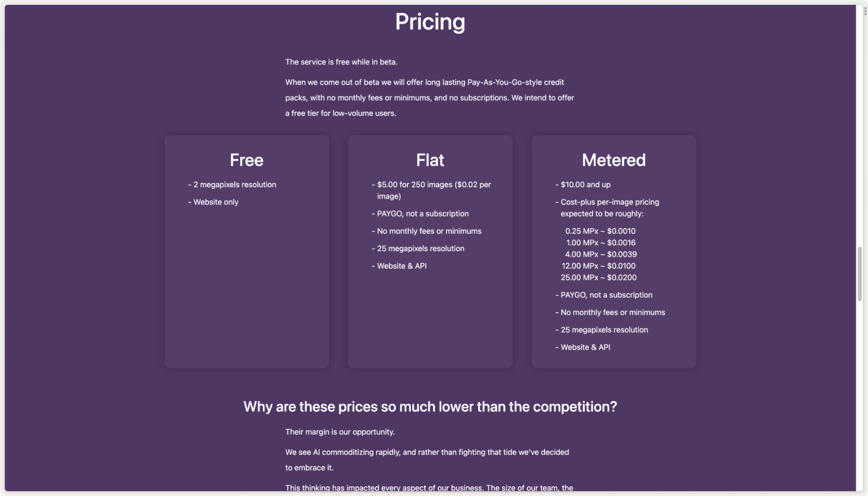Image resolution: width=868 pixels, height=496 pixels.
Task: Click the "25.00 MPx ~ $0.0200" price row
Action: (598, 277)
